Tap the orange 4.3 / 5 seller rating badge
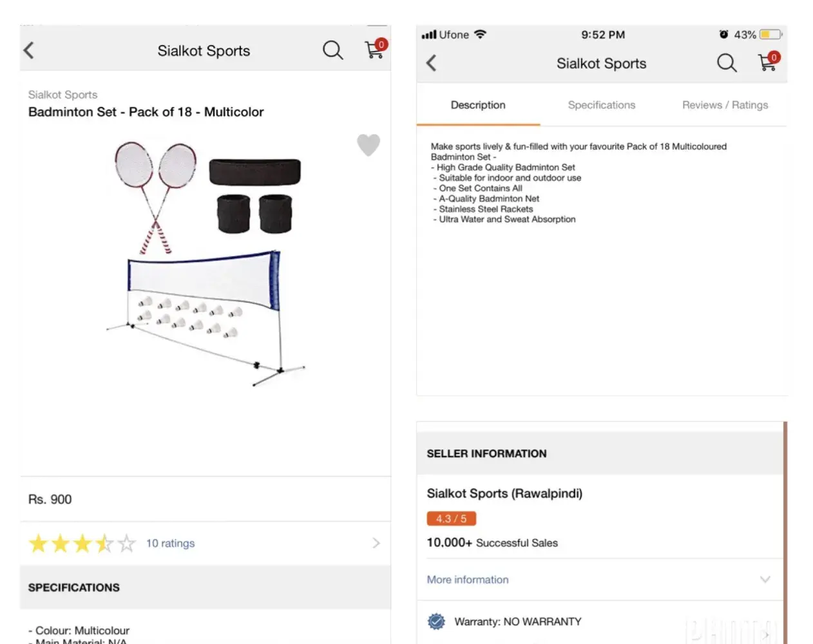813x644 pixels. (451, 518)
